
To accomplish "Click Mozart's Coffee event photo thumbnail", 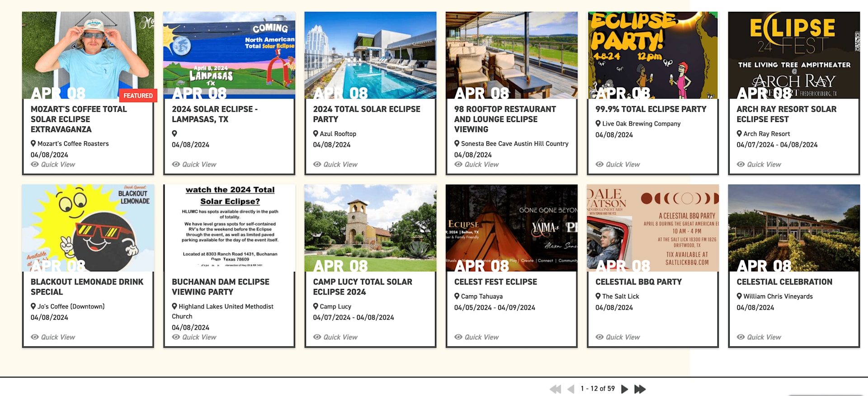I will click(88, 55).
